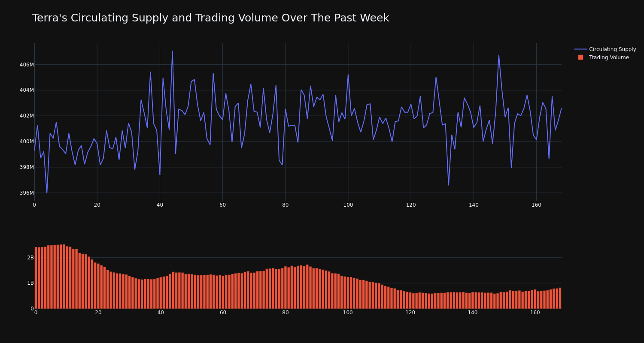Click the 1B label on volume axis
The height and width of the screenshot is (343, 644).
pyautogui.click(x=30, y=283)
